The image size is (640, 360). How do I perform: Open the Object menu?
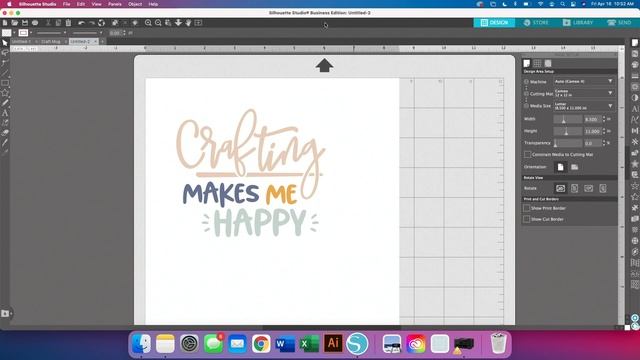[135, 4]
